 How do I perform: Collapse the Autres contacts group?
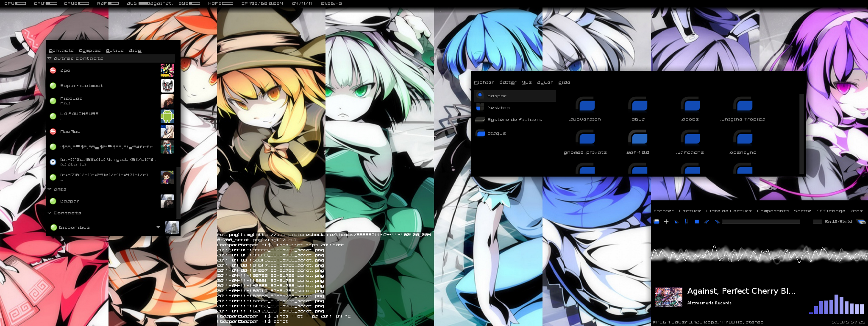50,59
